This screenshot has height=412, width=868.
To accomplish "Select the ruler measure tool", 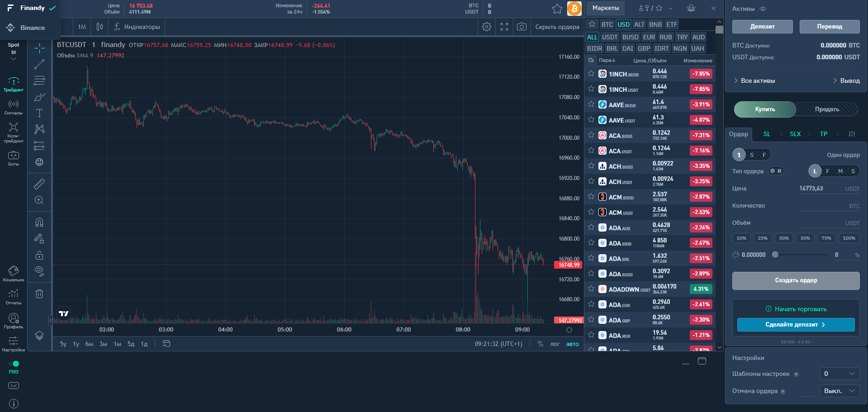I will 39,184.
